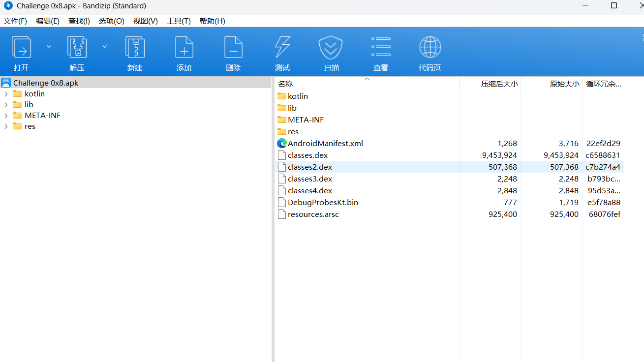Viewport: 644px width, 362px height.
Task: Open dropdown arrow next to Open button
Action: click(x=49, y=47)
